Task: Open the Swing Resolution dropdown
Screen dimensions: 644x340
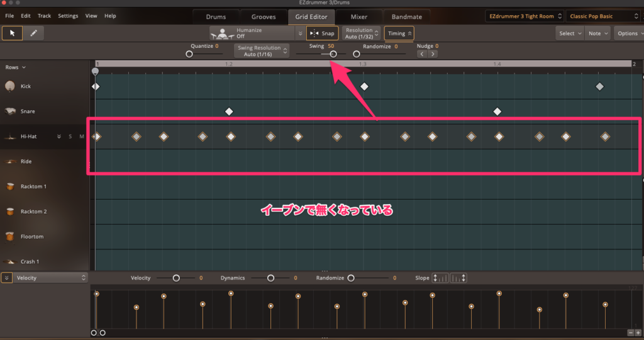Action: tap(262, 50)
